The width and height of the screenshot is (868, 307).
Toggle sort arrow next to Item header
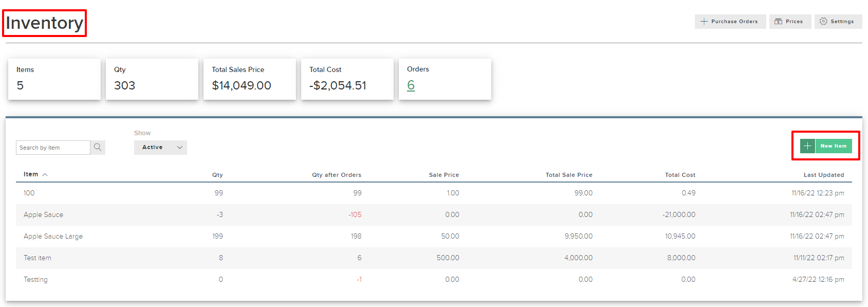point(45,175)
